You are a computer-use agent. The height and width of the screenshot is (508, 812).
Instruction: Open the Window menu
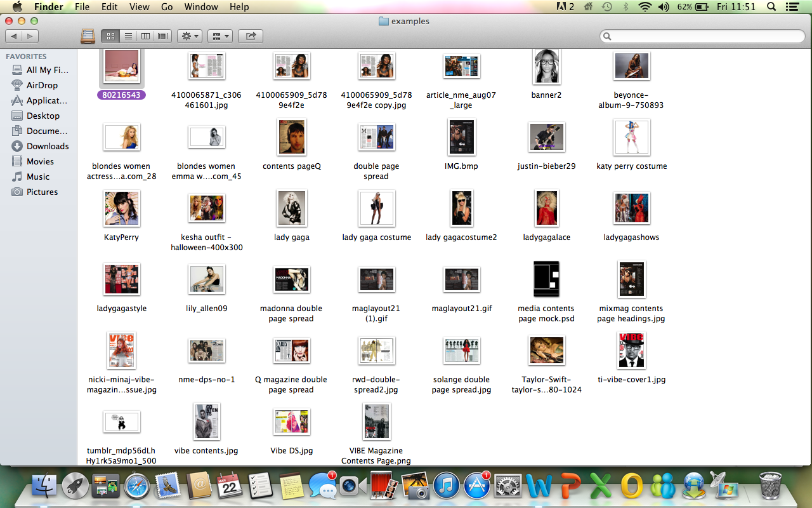pos(200,7)
